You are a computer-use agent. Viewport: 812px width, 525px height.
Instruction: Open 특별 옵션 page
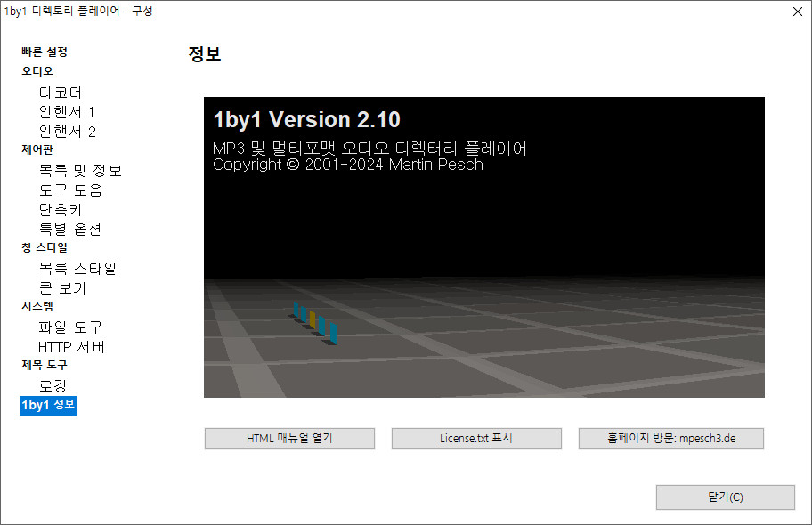(70, 229)
